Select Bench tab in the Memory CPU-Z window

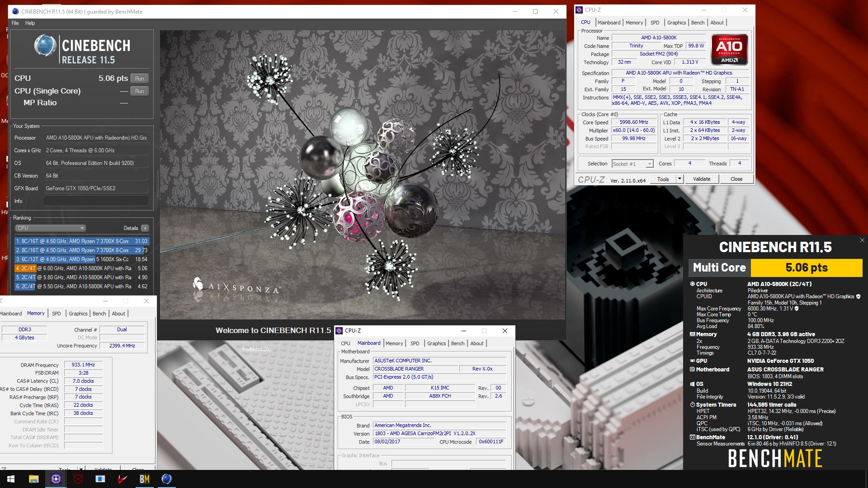coord(99,314)
